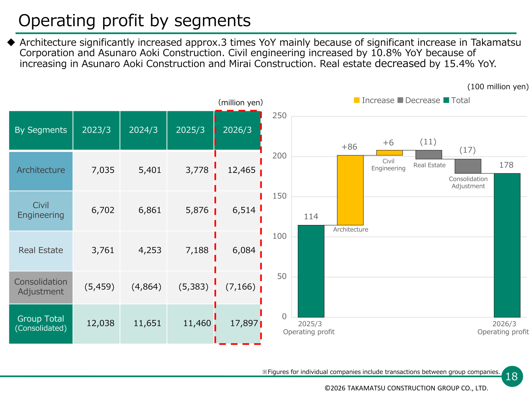The height and width of the screenshot is (399, 532).
Task: Select the gray Real Estate waterfall bar
Action: coord(429,155)
